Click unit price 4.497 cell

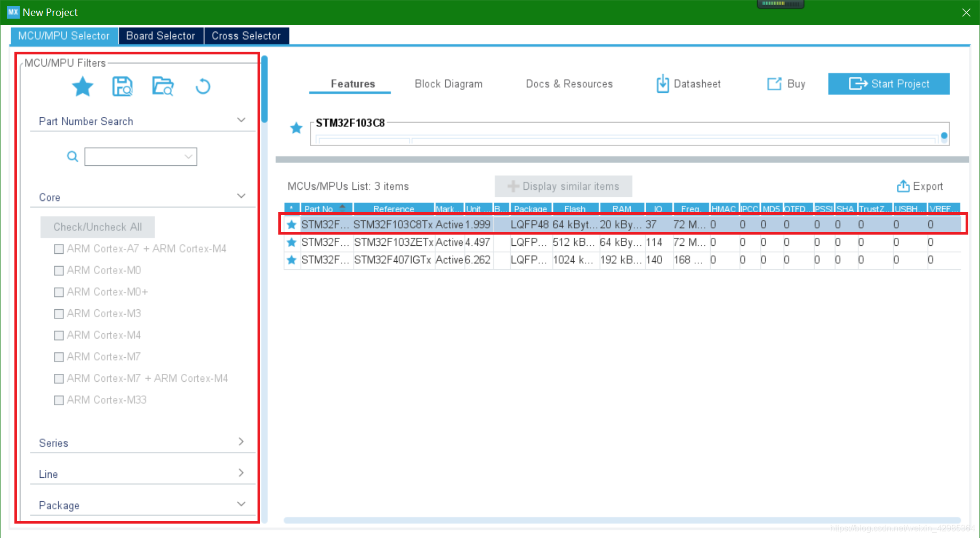pyautogui.click(x=478, y=242)
